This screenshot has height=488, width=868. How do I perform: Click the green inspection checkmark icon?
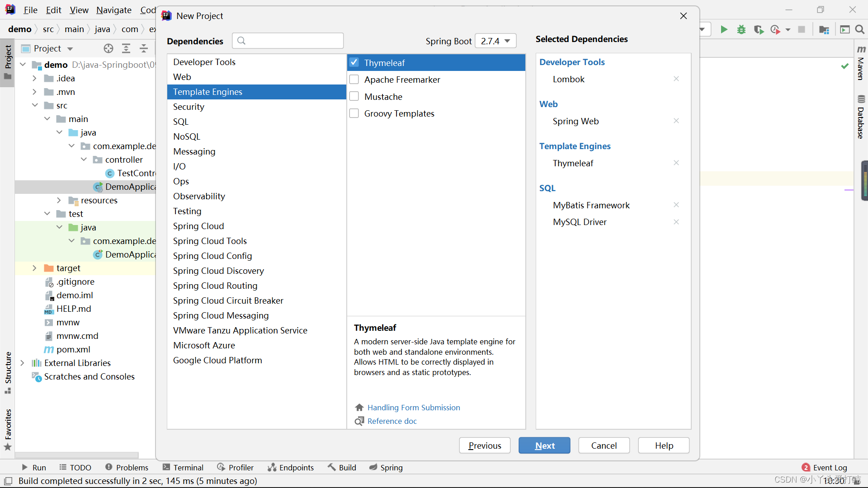[844, 66]
